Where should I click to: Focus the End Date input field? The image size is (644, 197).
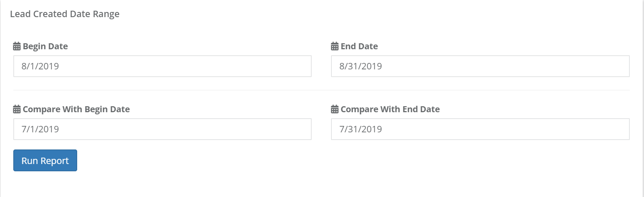480,66
